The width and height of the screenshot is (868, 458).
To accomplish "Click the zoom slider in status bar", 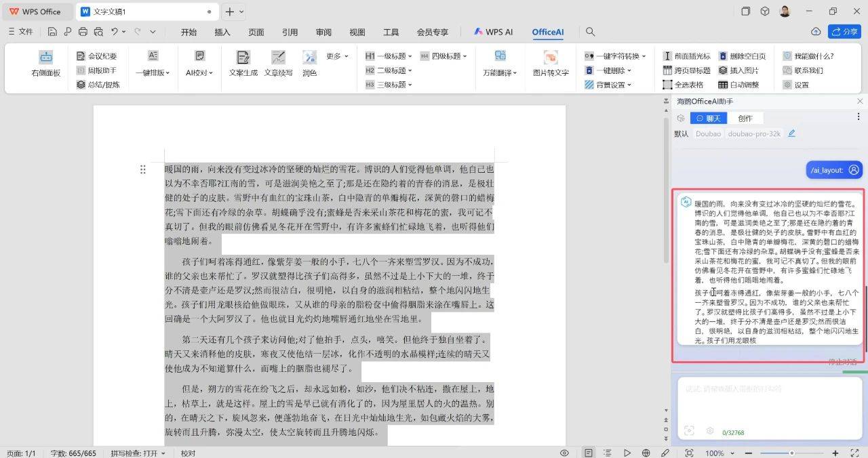I will point(791,453).
